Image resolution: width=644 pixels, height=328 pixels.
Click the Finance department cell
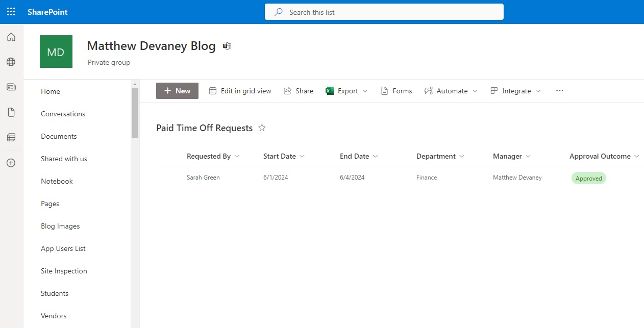coord(427,178)
